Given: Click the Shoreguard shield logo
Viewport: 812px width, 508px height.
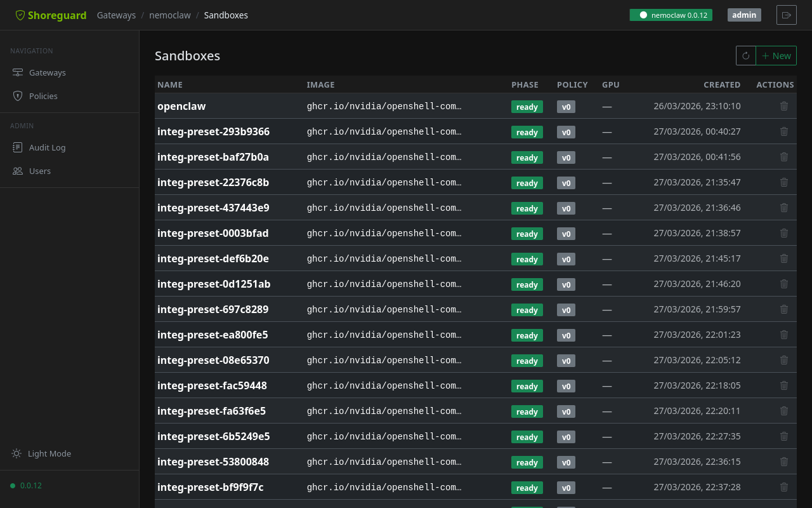Looking at the screenshot, I should pyautogui.click(x=20, y=15).
